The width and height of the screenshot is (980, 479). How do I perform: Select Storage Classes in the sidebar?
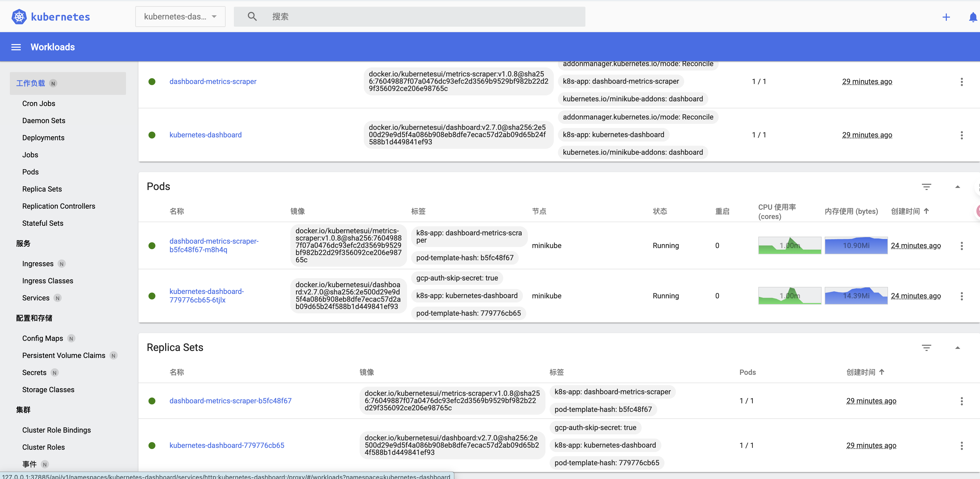48,390
